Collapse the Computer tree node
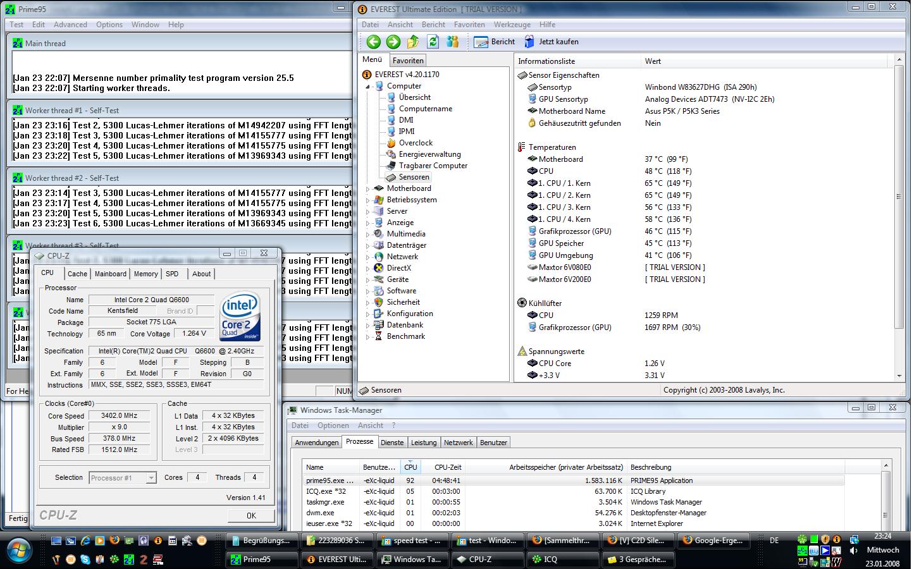 367,87
